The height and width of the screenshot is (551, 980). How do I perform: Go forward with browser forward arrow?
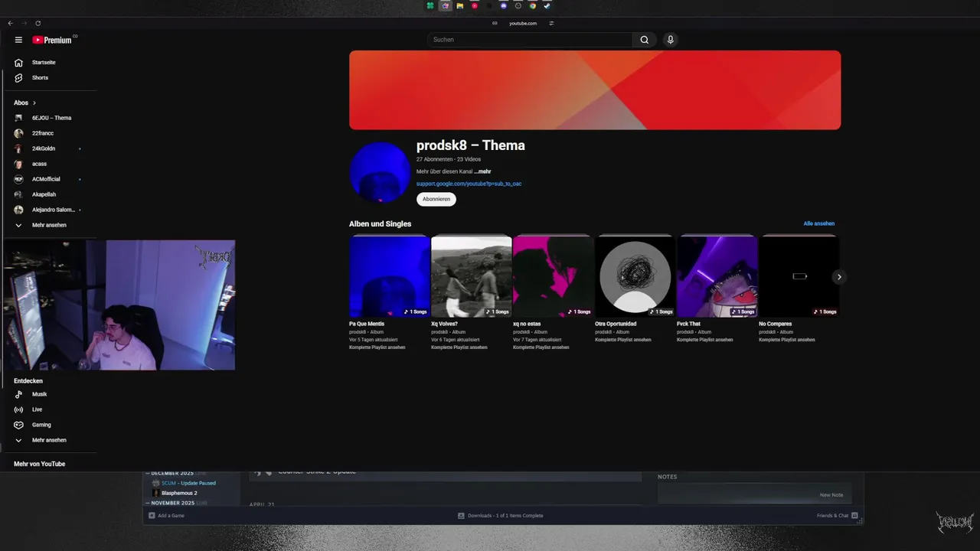coord(24,23)
